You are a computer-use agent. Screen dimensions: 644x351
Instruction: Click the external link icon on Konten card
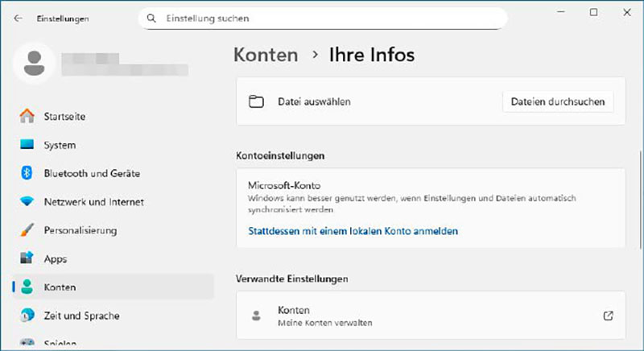point(609,316)
